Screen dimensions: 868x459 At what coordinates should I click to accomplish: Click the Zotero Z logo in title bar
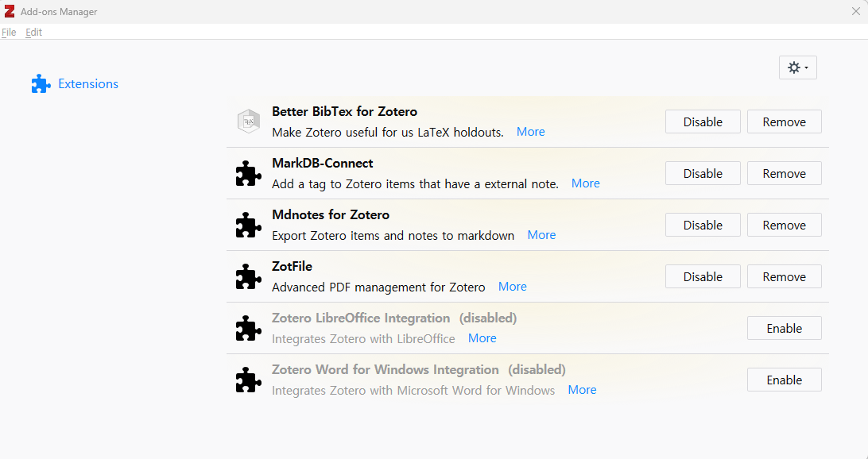click(10, 11)
